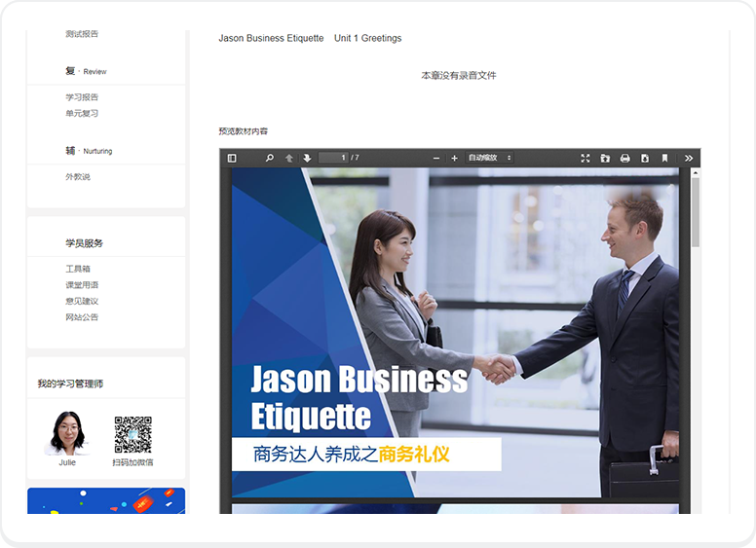
Task: Expand the PDF toolbar more tools menu
Action: [x=689, y=158]
